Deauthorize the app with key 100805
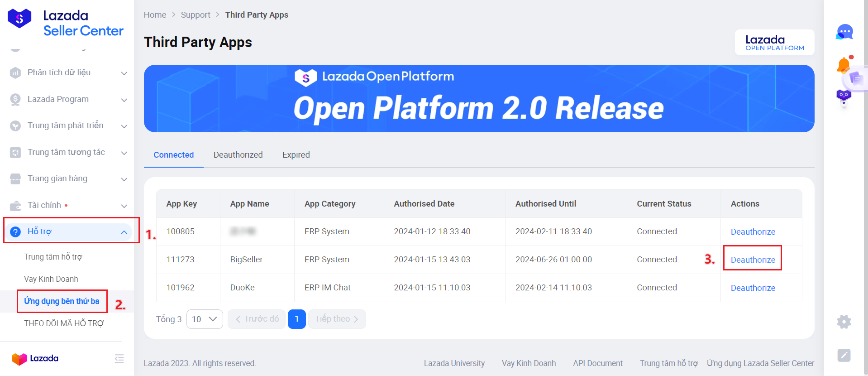The height and width of the screenshot is (376, 868). point(753,232)
